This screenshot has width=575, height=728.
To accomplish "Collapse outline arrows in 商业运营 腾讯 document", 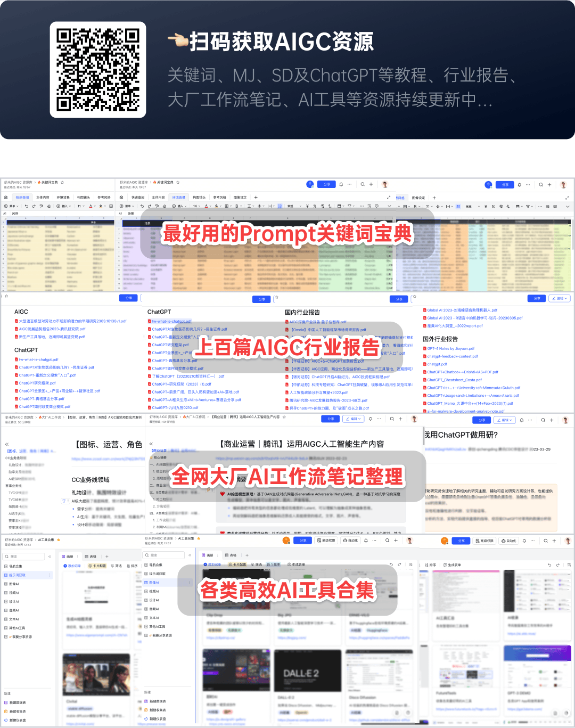I will (x=151, y=444).
